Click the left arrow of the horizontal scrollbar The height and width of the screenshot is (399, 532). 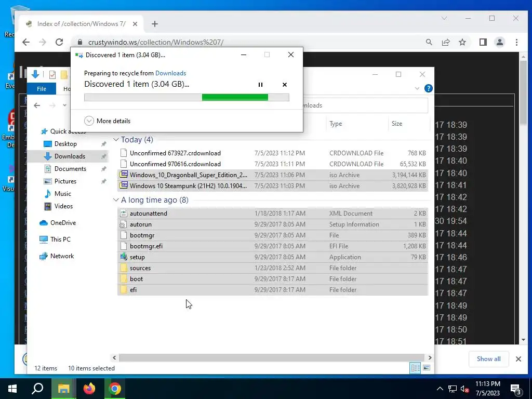click(x=114, y=357)
